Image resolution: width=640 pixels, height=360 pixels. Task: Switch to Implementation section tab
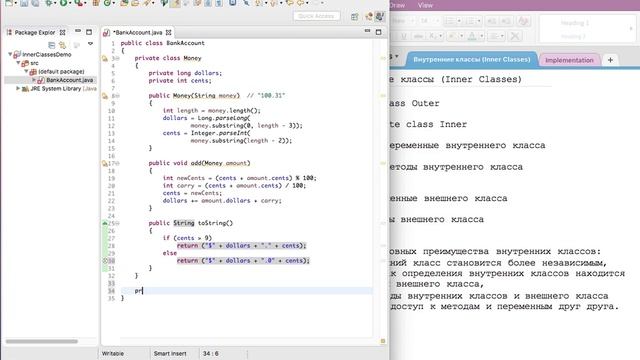[x=569, y=60]
